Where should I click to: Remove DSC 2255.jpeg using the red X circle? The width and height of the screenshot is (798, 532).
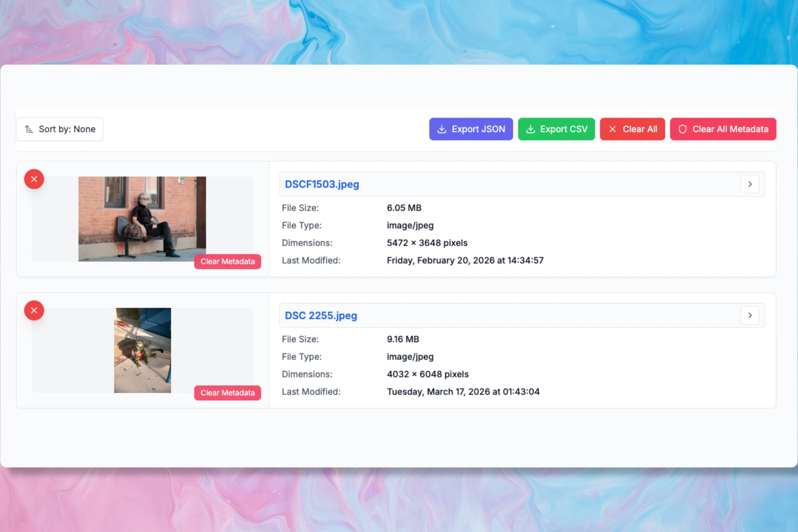[x=34, y=310]
